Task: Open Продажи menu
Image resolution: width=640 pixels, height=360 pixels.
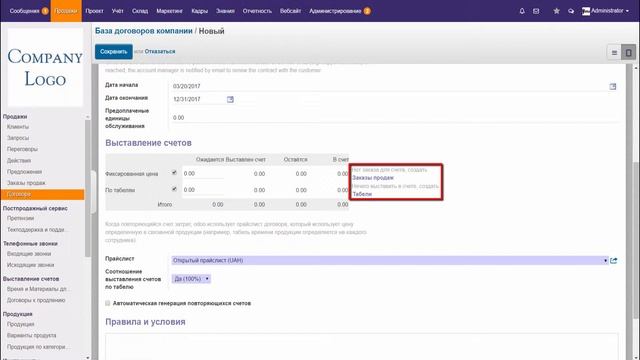Action: [66, 11]
